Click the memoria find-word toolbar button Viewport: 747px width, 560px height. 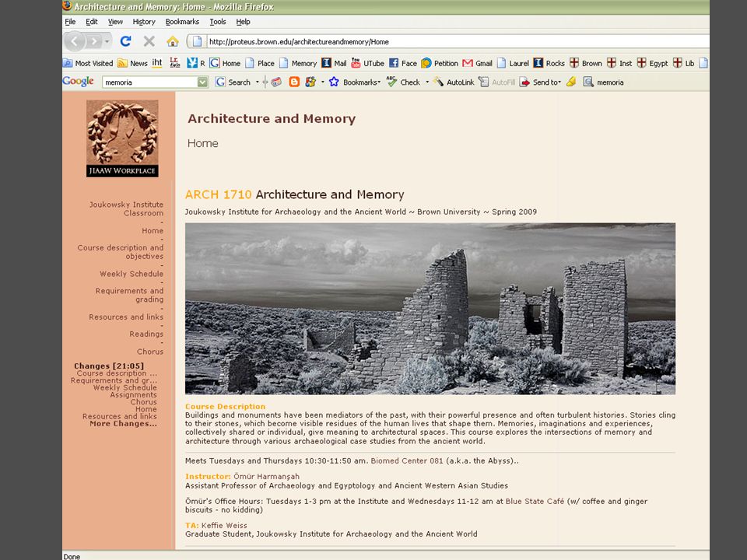[604, 82]
